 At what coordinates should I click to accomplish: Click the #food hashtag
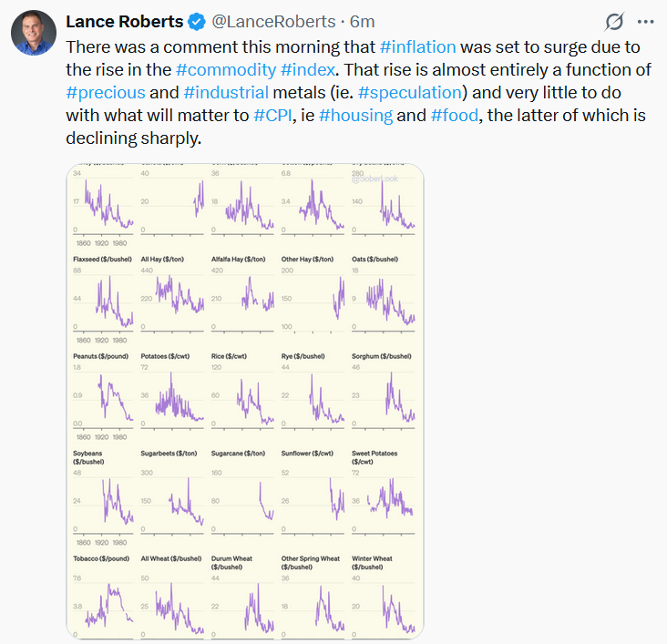pos(450,117)
